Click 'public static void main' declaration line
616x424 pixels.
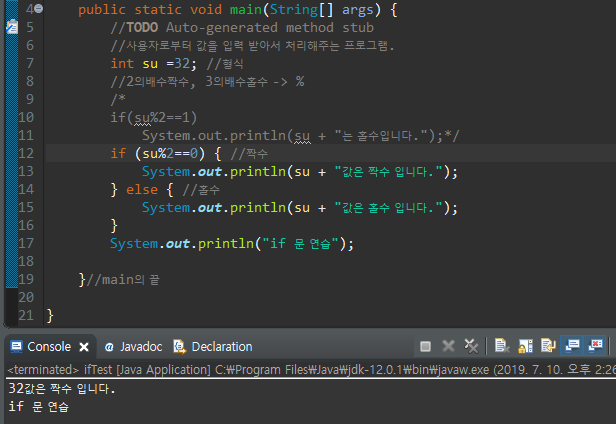(x=238, y=9)
